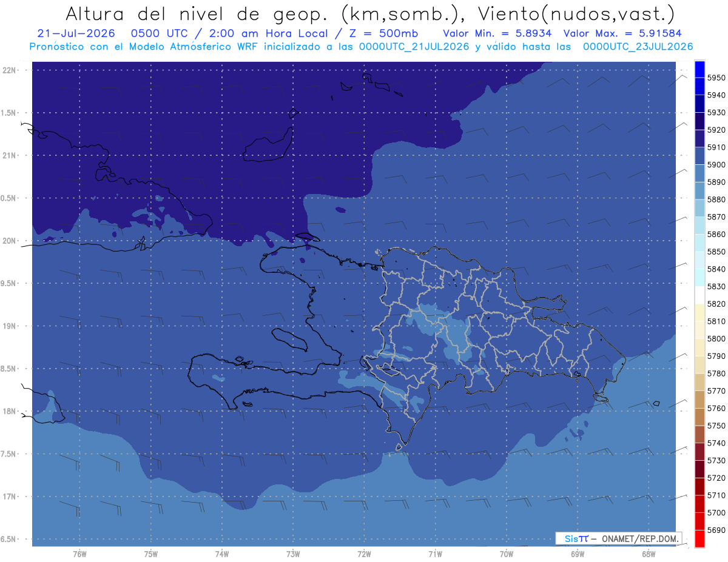Click the 71W longitude label
The image size is (728, 562).
[x=435, y=554]
